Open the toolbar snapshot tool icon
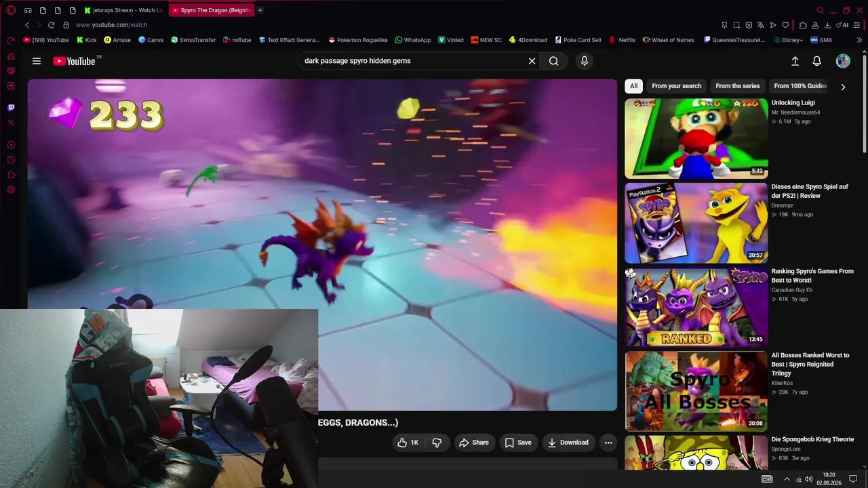868x488 pixels. click(736, 25)
